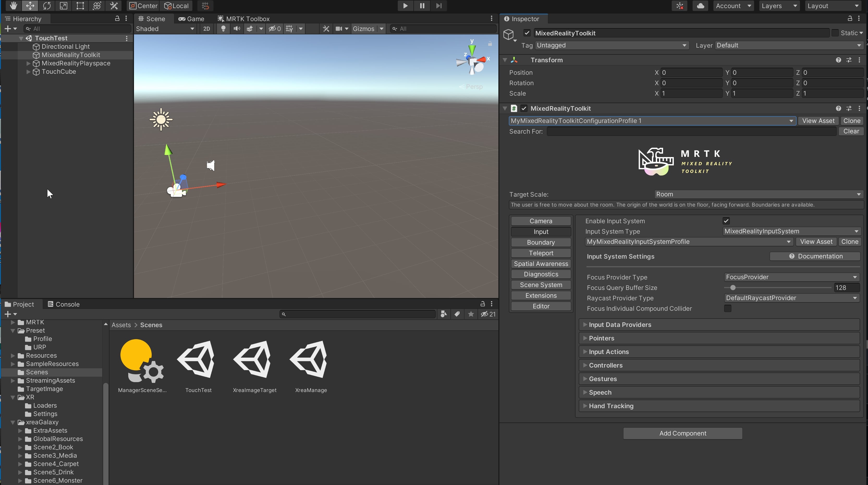Click the Pause button in toolbar
868x485 pixels.
click(x=422, y=5)
